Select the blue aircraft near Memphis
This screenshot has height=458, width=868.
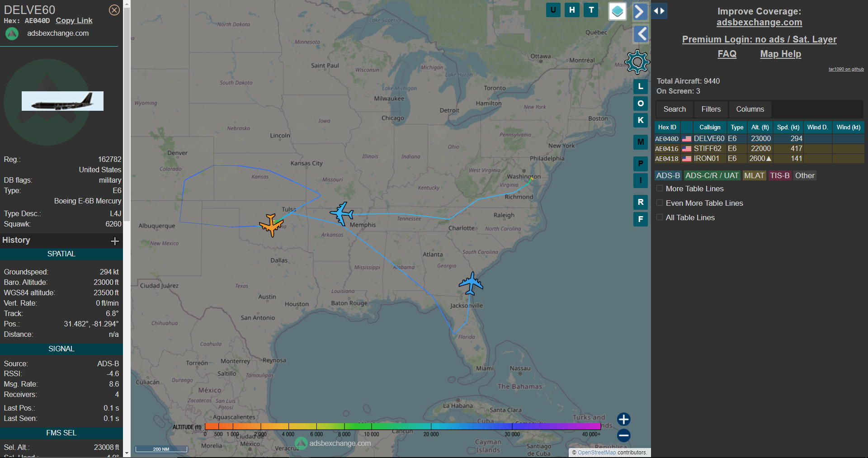coord(342,213)
